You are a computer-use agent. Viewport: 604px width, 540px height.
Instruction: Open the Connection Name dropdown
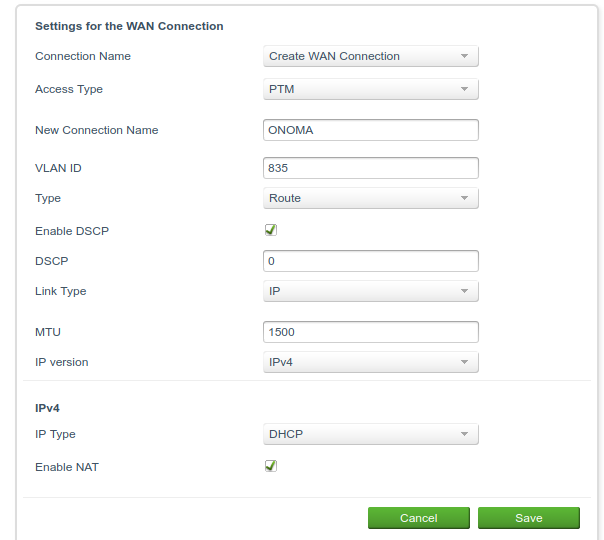371,56
